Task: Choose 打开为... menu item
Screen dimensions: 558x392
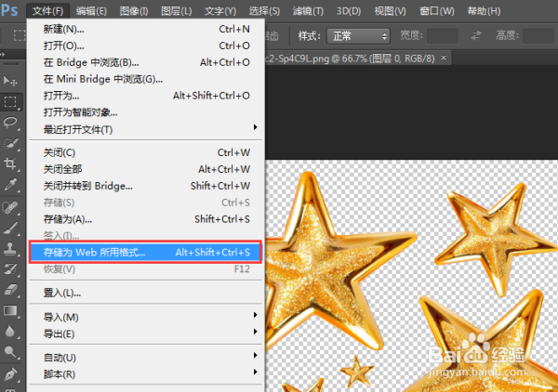Action: pyautogui.click(x=146, y=96)
